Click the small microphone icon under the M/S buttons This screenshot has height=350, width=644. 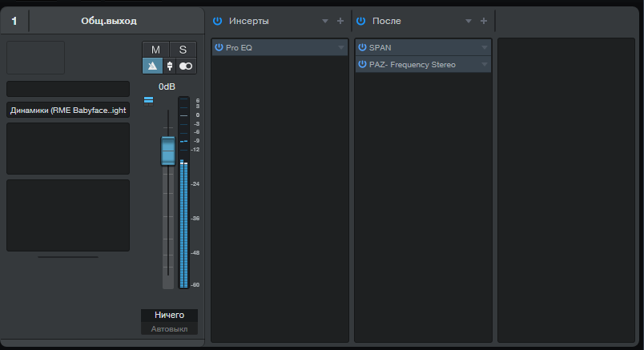click(169, 66)
